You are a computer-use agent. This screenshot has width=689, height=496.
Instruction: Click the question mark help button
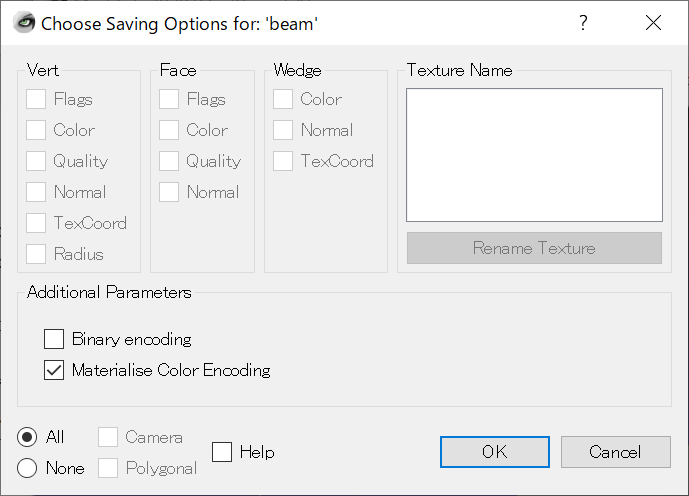(x=583, y=22)
